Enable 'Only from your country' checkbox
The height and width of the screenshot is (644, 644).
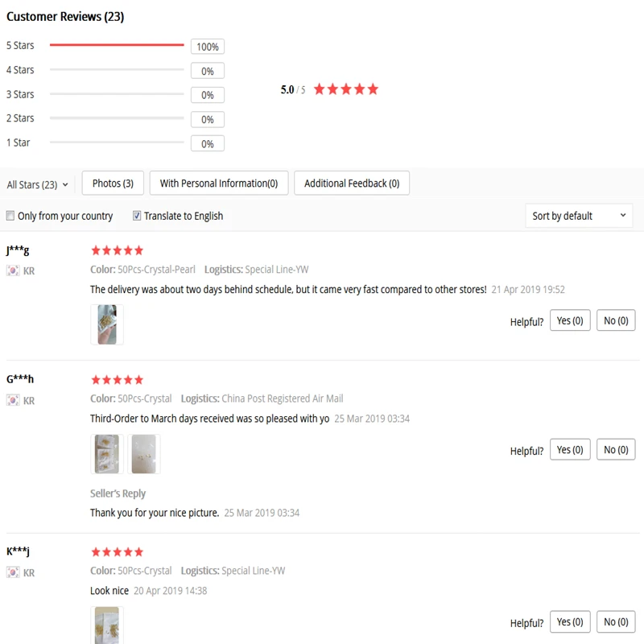pos(10,216)
